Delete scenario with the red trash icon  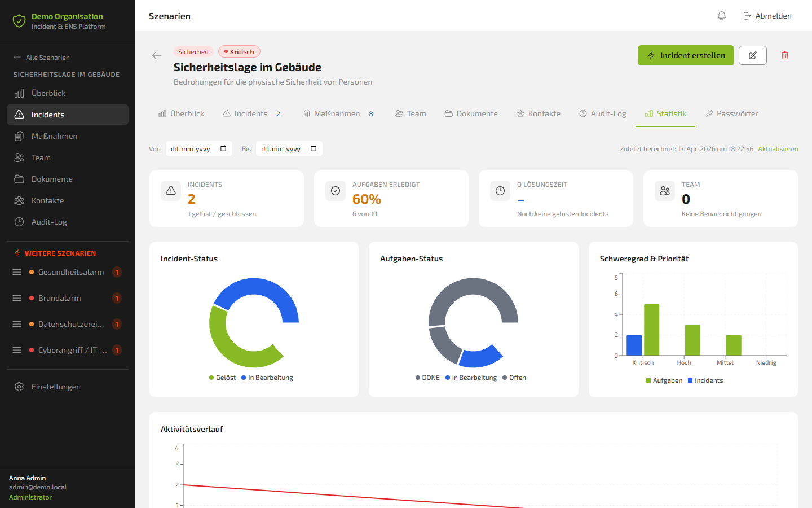tap(785, 55)
